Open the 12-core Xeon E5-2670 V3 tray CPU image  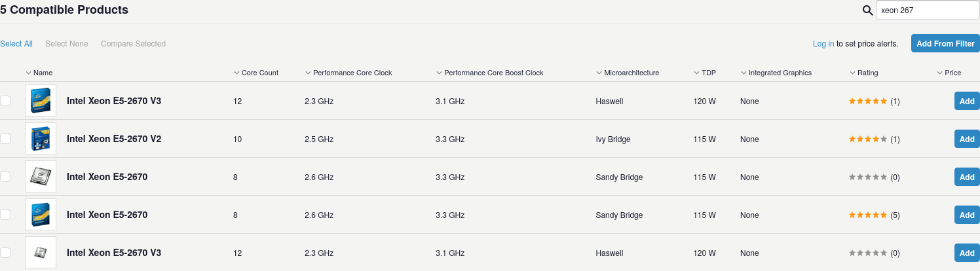point(41,253)
